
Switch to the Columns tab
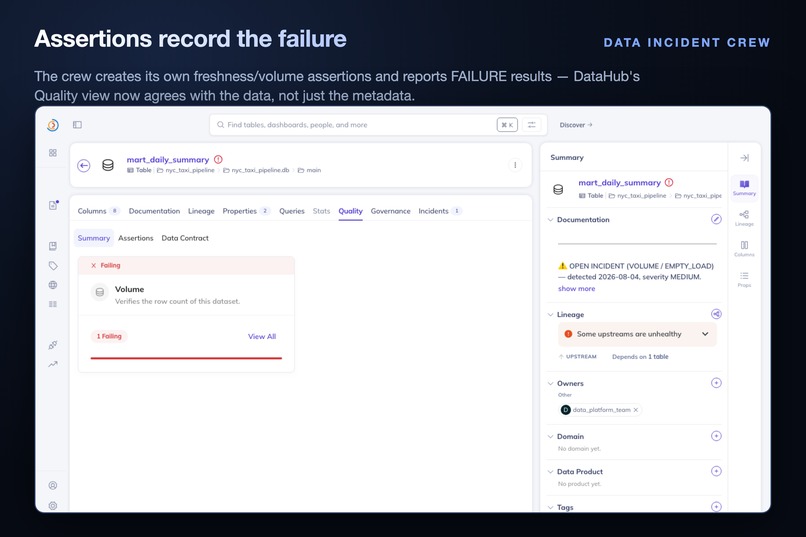[98, 211]
